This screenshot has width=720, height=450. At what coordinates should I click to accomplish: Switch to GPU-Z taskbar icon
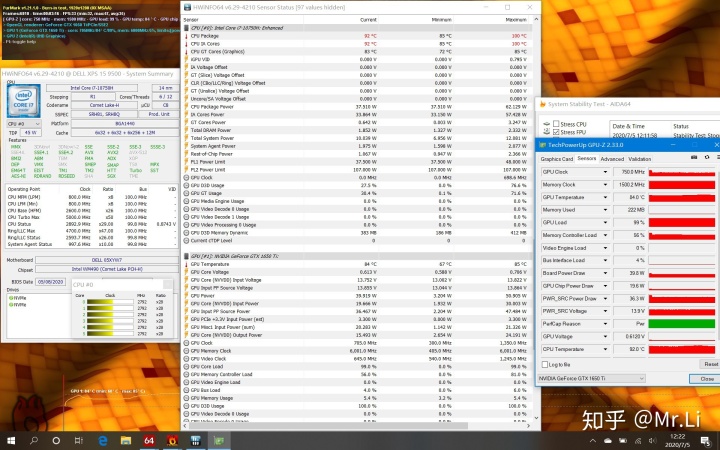(219, 440)
